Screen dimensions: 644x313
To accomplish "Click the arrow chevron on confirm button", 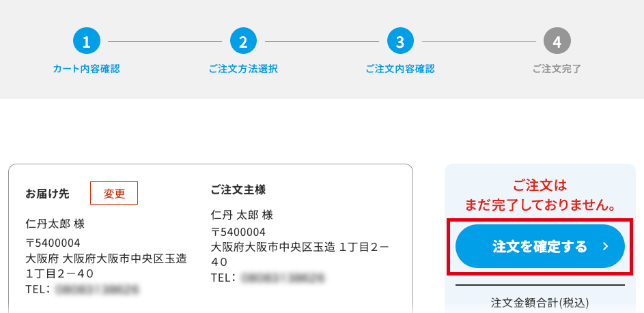I will pos(605,246).
